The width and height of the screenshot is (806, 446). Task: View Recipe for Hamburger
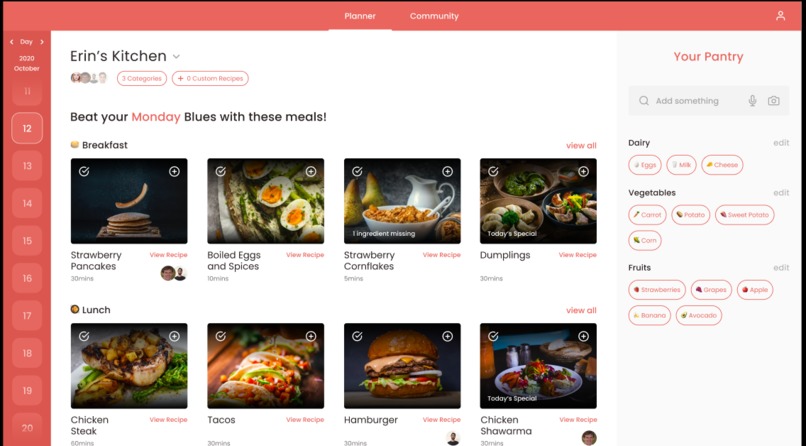tap(442, 420)
